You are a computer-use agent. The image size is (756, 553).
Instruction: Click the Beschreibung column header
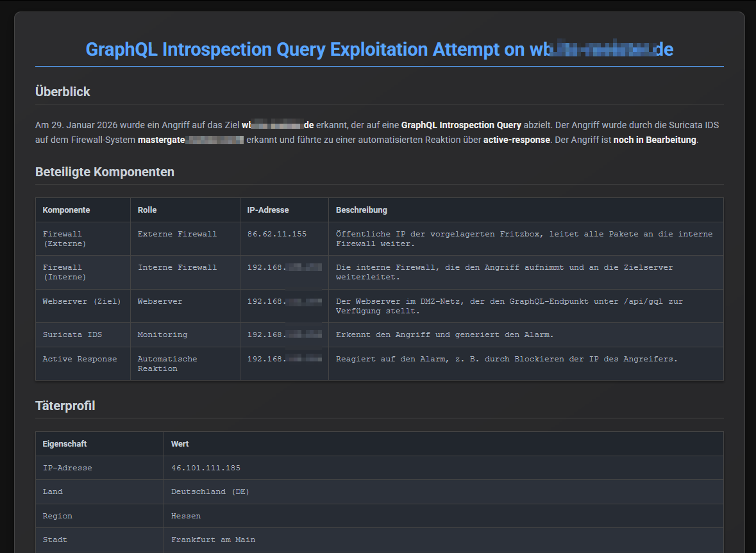[x=361, y=210]
